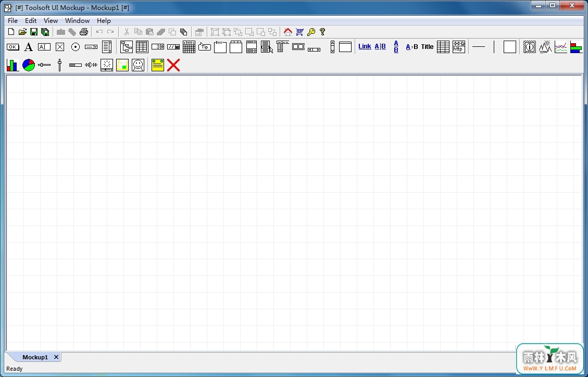Select the list box widget tool
Image resolution: width=588 pixels, height=377 pixels.
pos(107,47)
